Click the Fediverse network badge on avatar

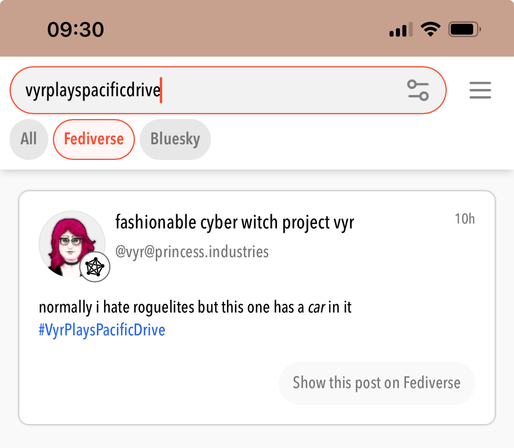(95, 267)
